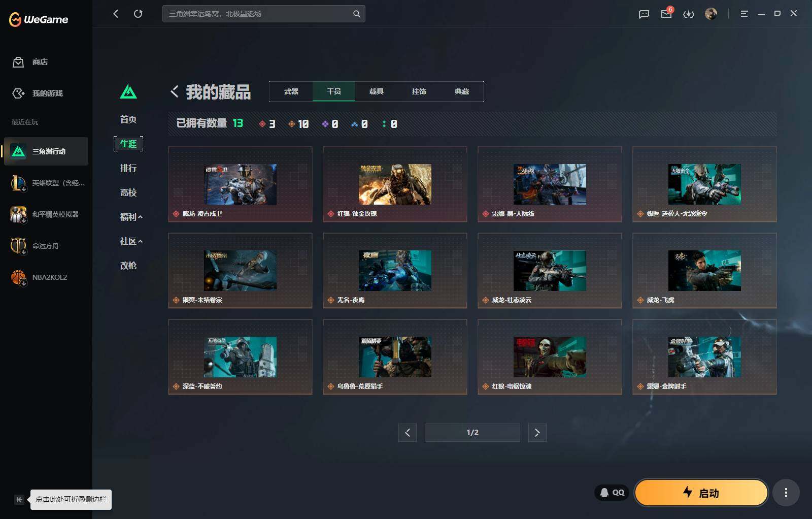Click the 最近在玩 section label

point(25,122)
